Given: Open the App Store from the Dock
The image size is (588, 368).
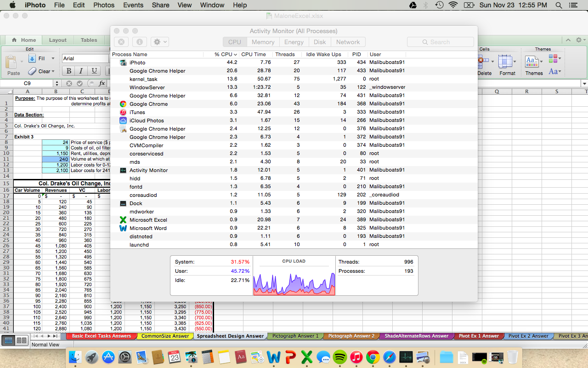Looking at the screenshot, I should 108,357.
